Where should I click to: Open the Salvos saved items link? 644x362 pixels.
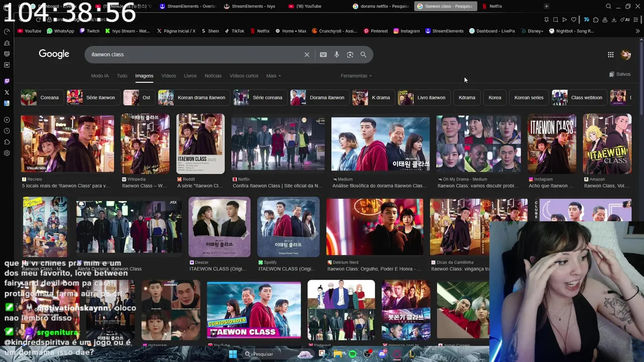(619, 74)
